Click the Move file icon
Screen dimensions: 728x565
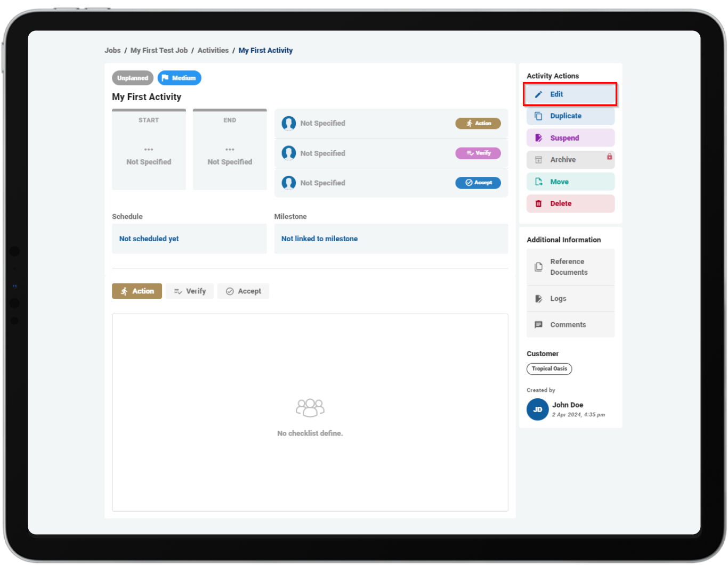pyautogui.click(x=538, y=182)
